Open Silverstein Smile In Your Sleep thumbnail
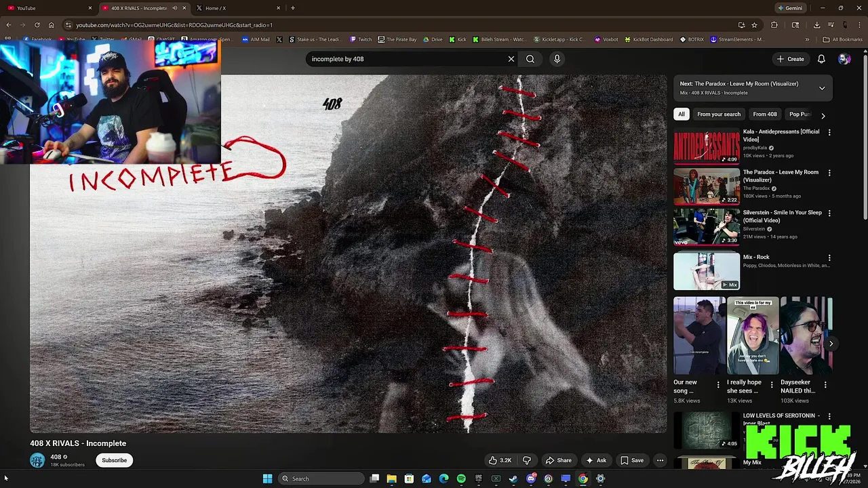 (x=707, y=228)
